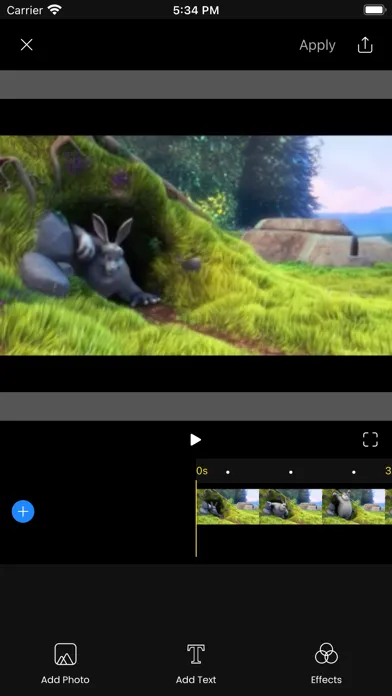Screen dimensions: 392x696
Task: Open the share/export icon
Action: click(x=365, y=45)
